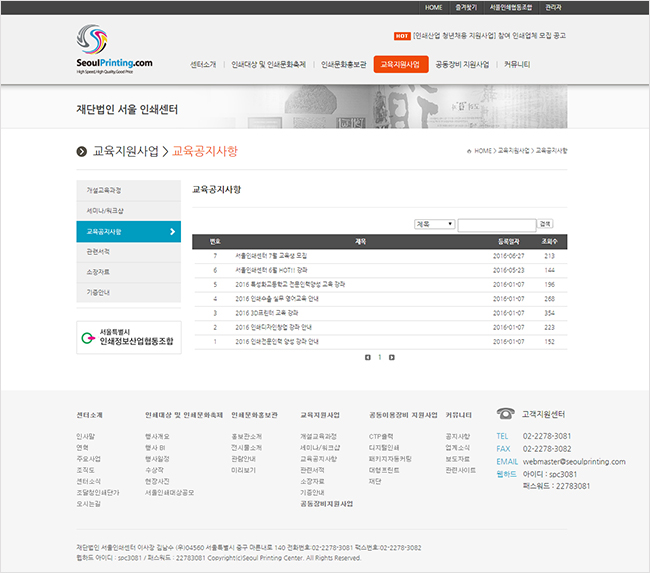
Task: Click the telephone icon beside 고객지원센터
Action: tap(505, 413)
